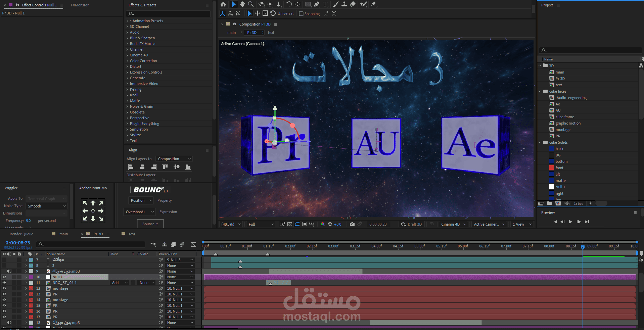
Task: Select the Hand tool in toolbar
Action: [242, 4]
